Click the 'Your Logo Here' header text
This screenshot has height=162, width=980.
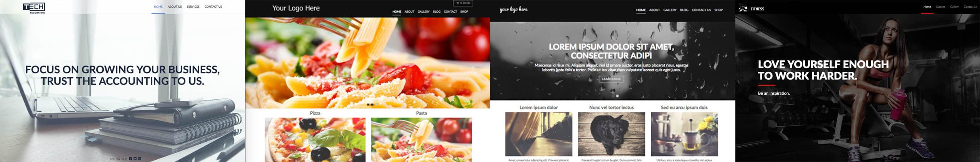pos(296,8)
